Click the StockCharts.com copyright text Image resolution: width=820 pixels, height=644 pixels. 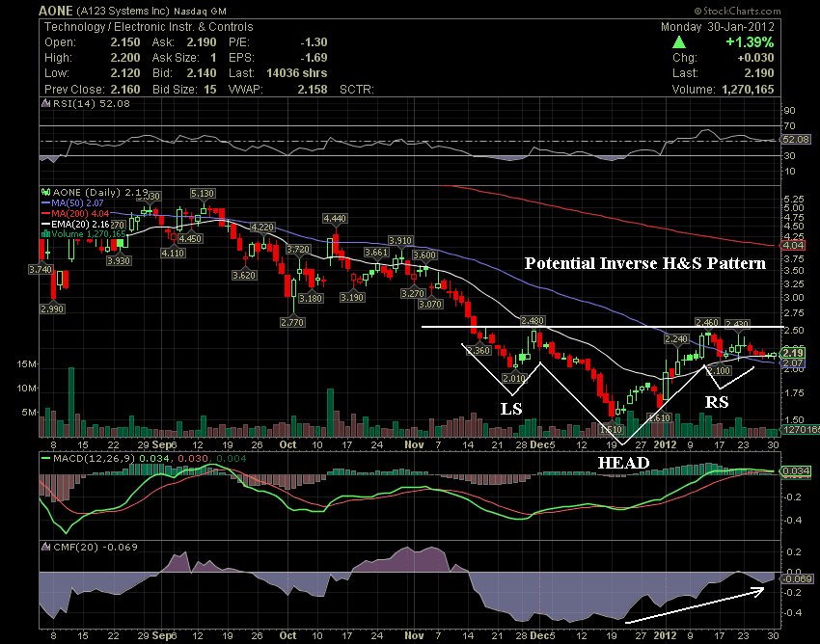tap(737, 11)
